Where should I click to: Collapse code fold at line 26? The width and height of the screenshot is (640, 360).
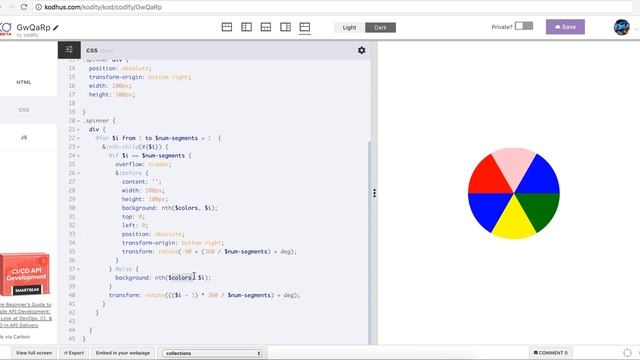(78, 173)
